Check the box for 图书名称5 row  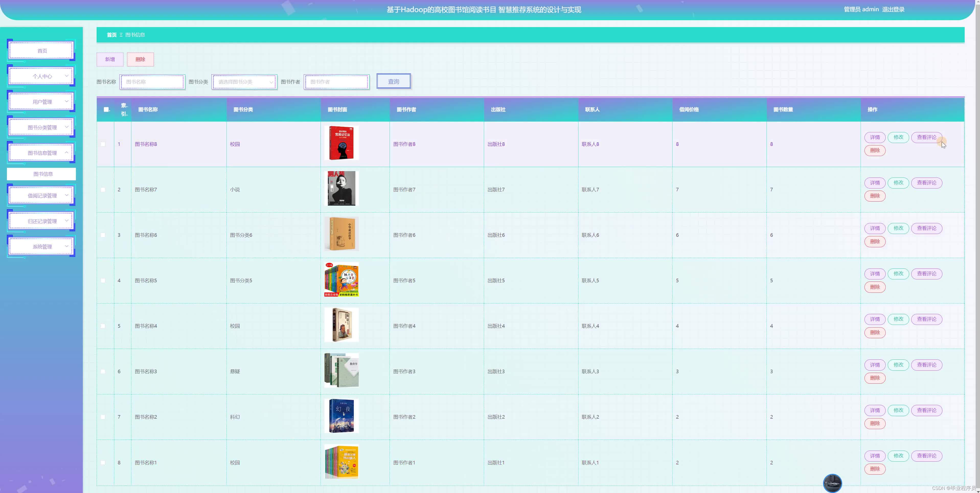coord(103,280)
